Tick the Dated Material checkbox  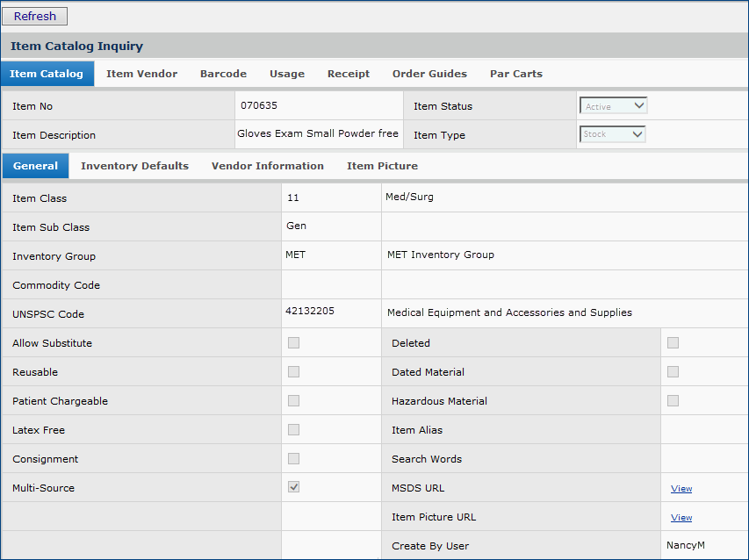click(x=673, y=372)
